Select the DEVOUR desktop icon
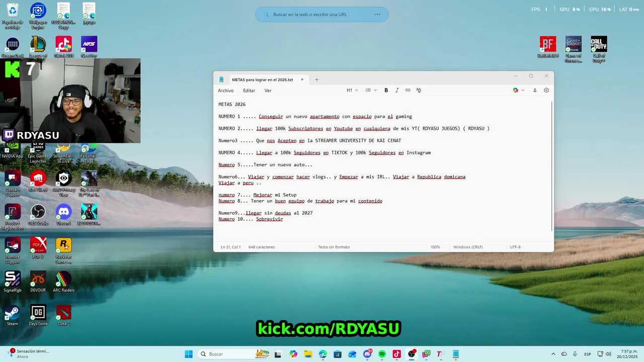Image resolution: width=644 pixels, height=362 pixels. click(38, 282)
